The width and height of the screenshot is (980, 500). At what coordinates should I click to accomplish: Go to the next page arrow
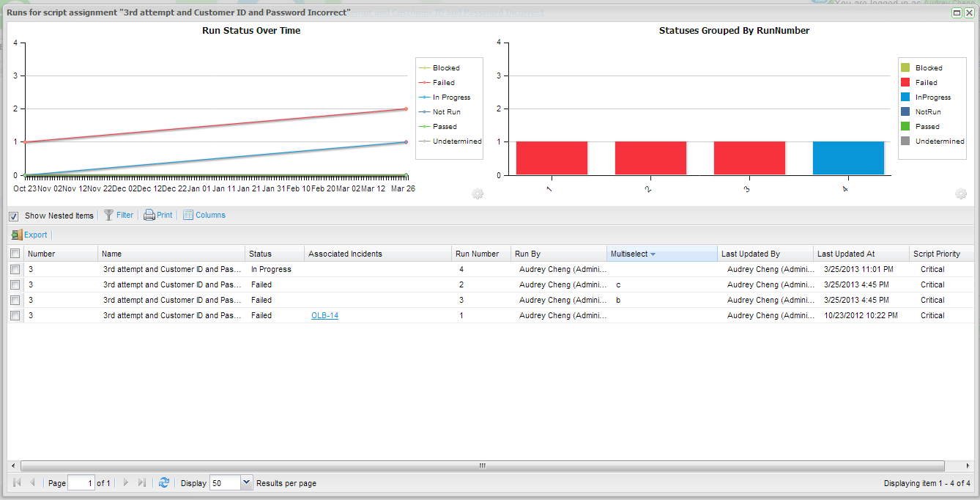(126, 482)
